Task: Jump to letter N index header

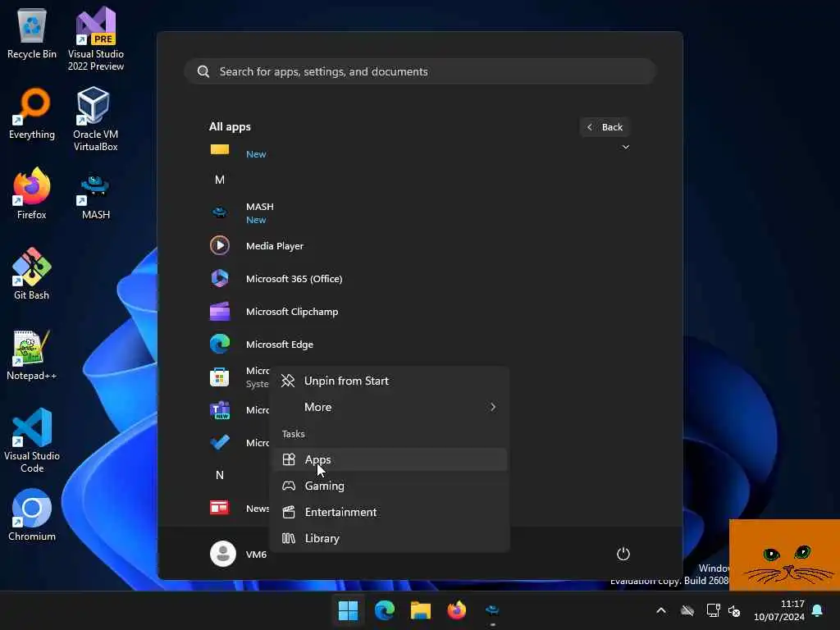Action: 220,475
